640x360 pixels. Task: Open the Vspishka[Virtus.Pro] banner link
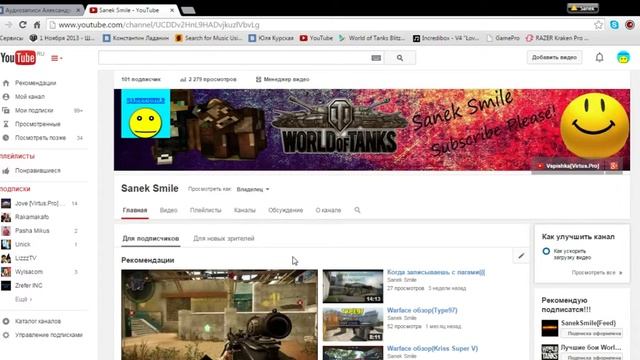pyautogui.click(x=569, y=166)
